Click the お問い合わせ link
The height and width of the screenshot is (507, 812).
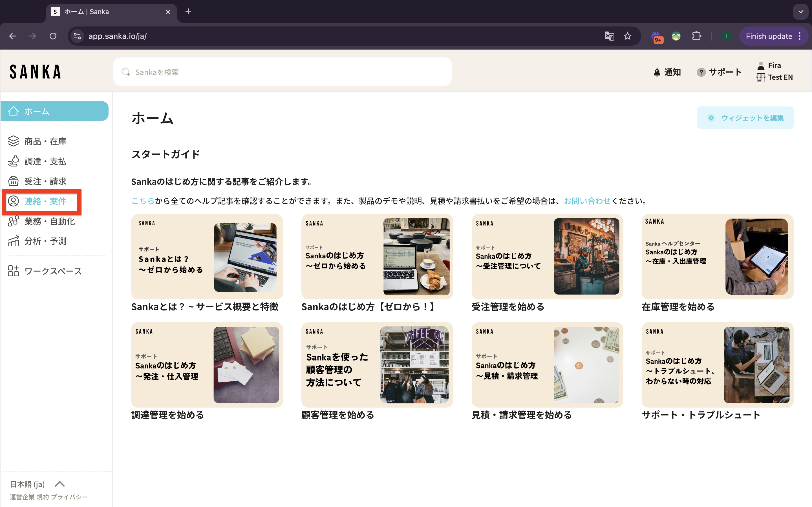[587, 201]
